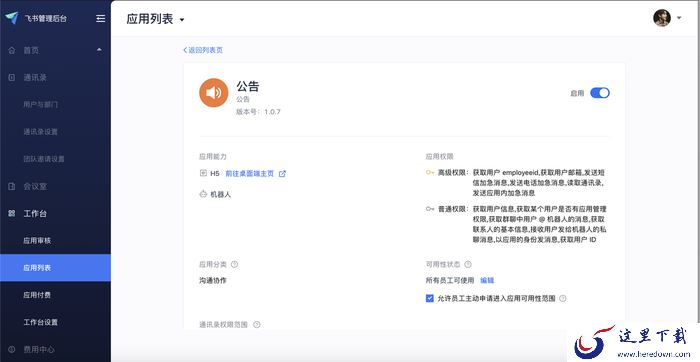Open the 应用列表 title dropdown arrow
The image size is (700, 362).
(182, 20)
